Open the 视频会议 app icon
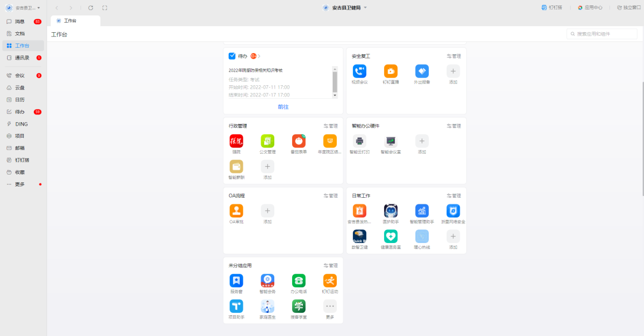Image resolution: width=644 pixels, height=336 pixels. [359, 71]
